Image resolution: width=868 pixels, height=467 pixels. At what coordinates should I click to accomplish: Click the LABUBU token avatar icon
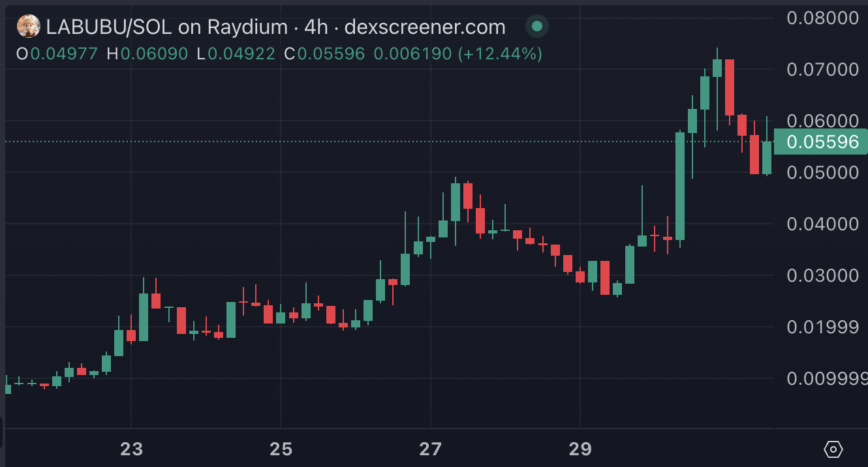click(x=28, y=27)
